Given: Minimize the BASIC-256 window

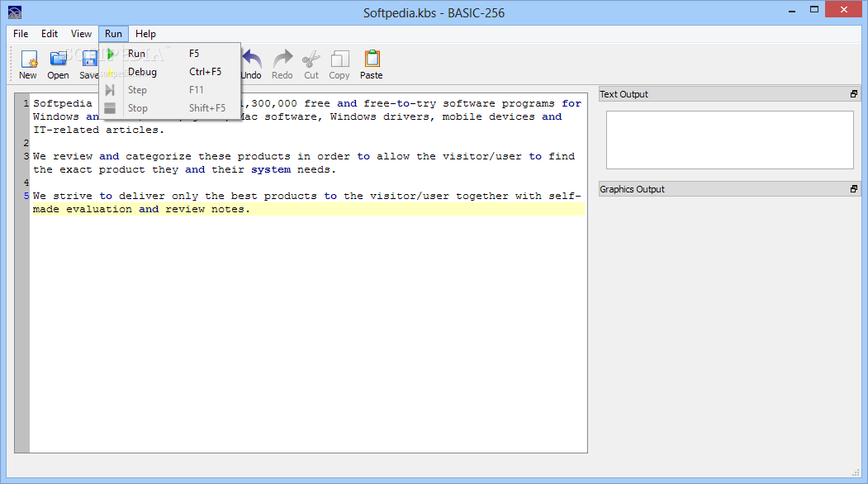Looking at the screenshot, I should 792,10.
